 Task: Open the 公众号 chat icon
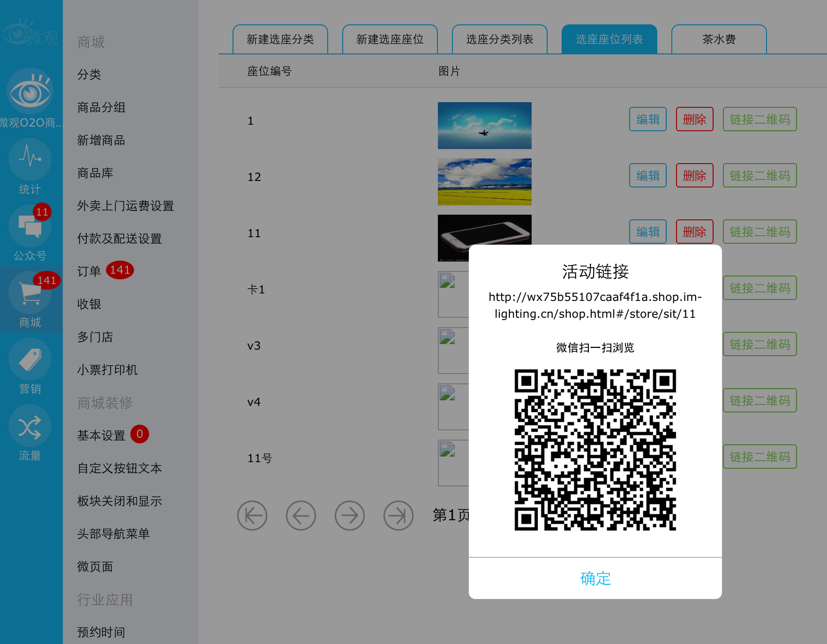pos(30,226)
